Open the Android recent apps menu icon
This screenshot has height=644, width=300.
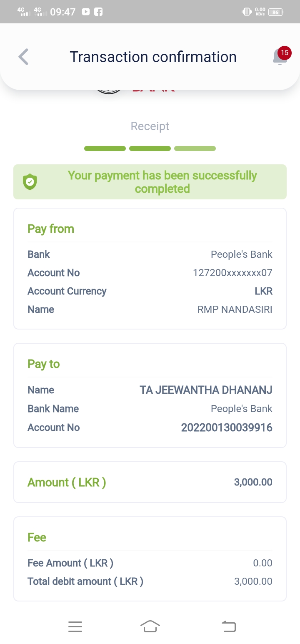[75, 626]
